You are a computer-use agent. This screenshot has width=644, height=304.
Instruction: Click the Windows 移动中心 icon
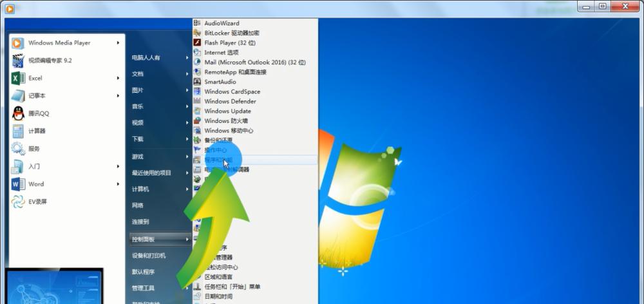click(x=197, y=131)
